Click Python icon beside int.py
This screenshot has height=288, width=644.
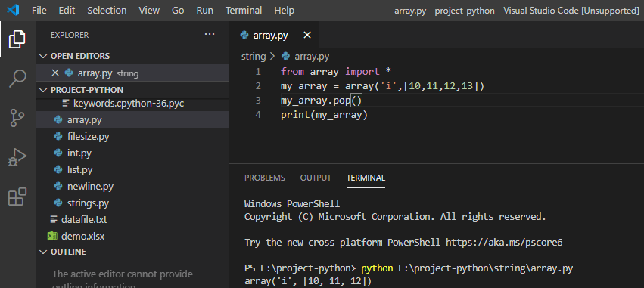point(59,153)
